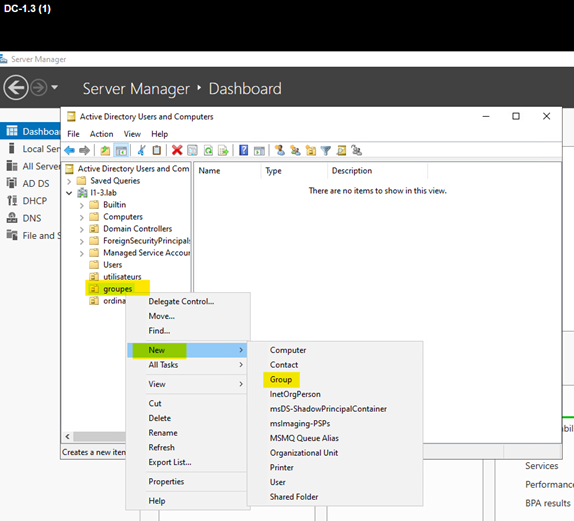The width and height of the screenshot is (574, 521).
Task: Click the Find objects toolbar icon
Action: tap(341, 150)
